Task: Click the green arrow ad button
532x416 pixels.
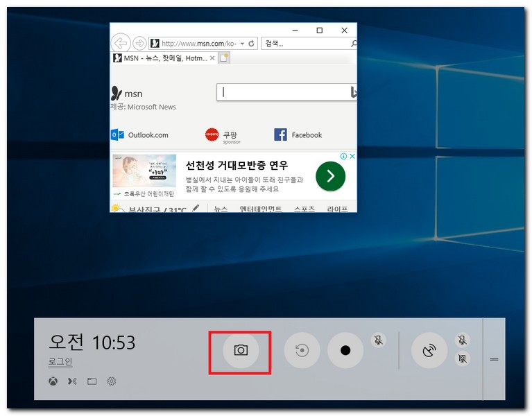Action: (330, 176)
